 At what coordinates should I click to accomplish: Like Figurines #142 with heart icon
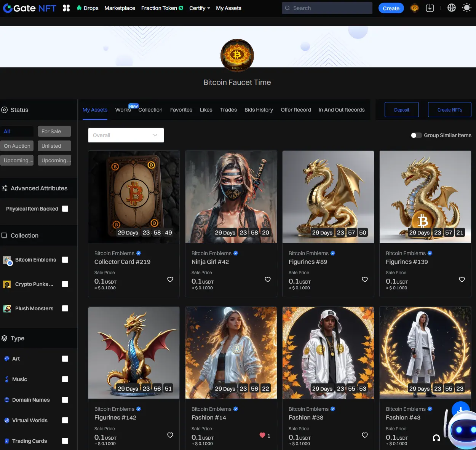170,435
